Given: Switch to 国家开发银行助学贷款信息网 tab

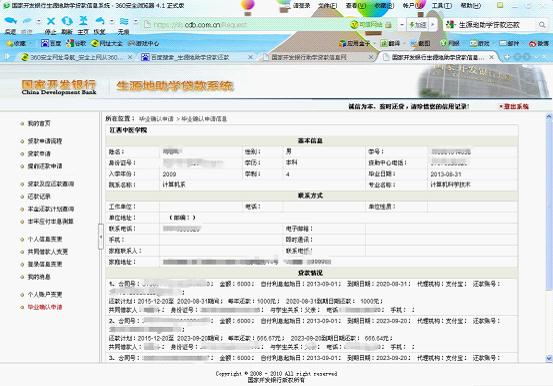Looking at the screenshot, I should coord(316,57).
